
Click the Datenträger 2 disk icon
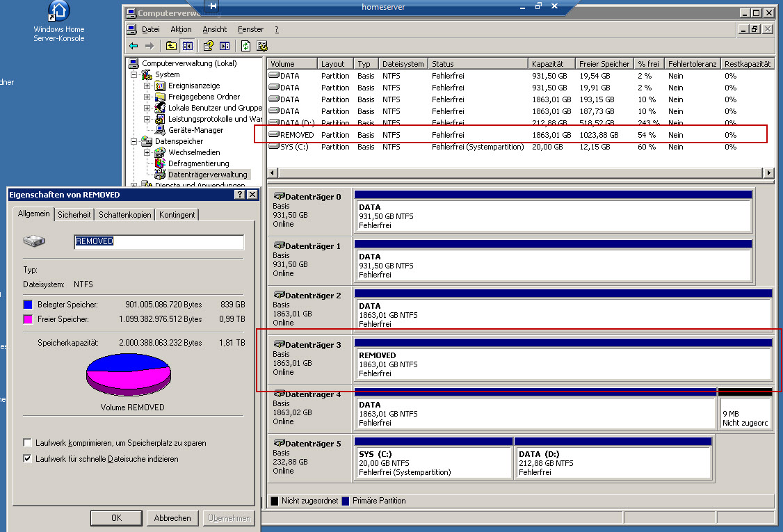pos(279,296)
